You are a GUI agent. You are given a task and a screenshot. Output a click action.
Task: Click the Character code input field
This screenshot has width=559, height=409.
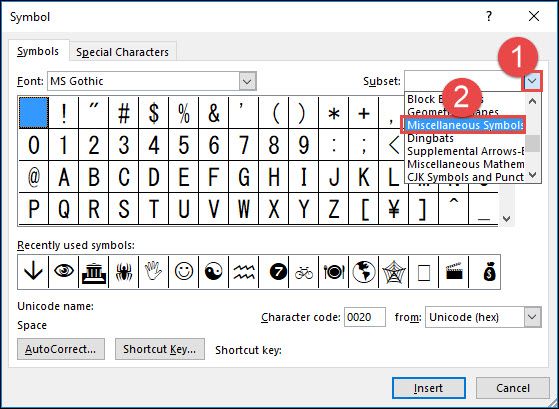[364, 317]
